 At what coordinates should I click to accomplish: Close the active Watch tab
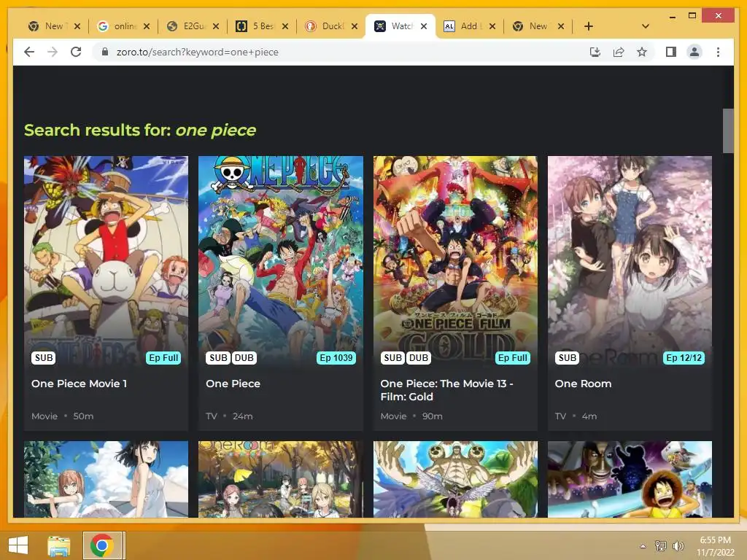[x=424, y=26]
